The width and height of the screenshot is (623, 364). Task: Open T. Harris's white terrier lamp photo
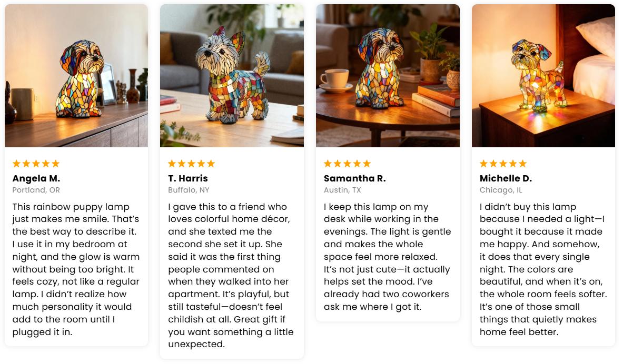pyautogui.click(x=232, y=76)
